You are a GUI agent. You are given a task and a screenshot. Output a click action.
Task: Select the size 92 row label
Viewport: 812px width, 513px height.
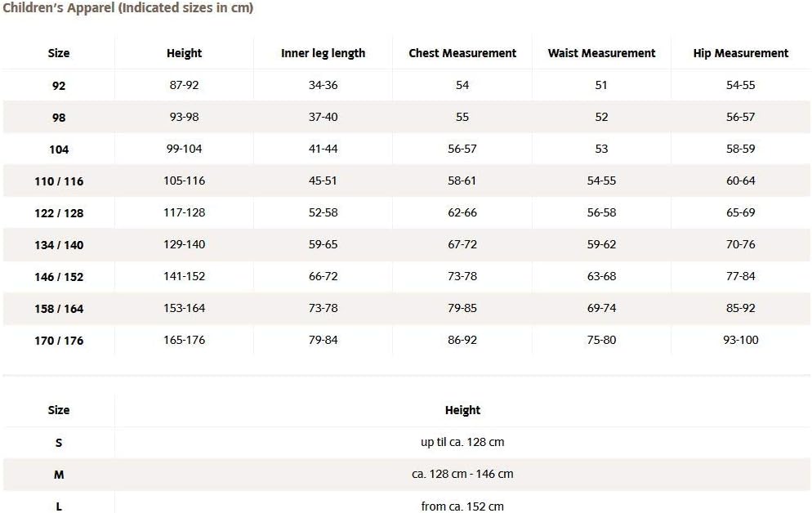[x=59, y=86]
